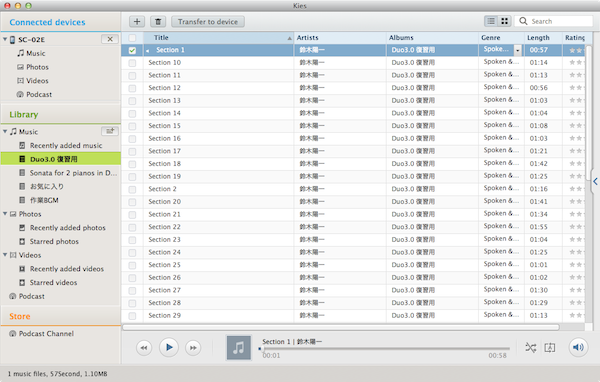The height and width of the screenshot is (382, 600).
Task: Sort by Rating column header
Action: coord(574,38)
